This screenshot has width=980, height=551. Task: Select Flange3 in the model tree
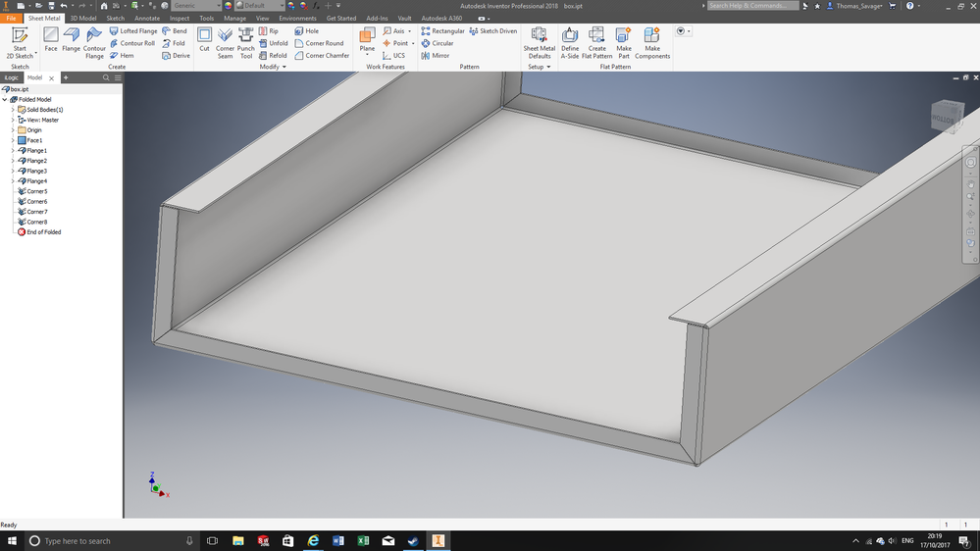[37, 171]
